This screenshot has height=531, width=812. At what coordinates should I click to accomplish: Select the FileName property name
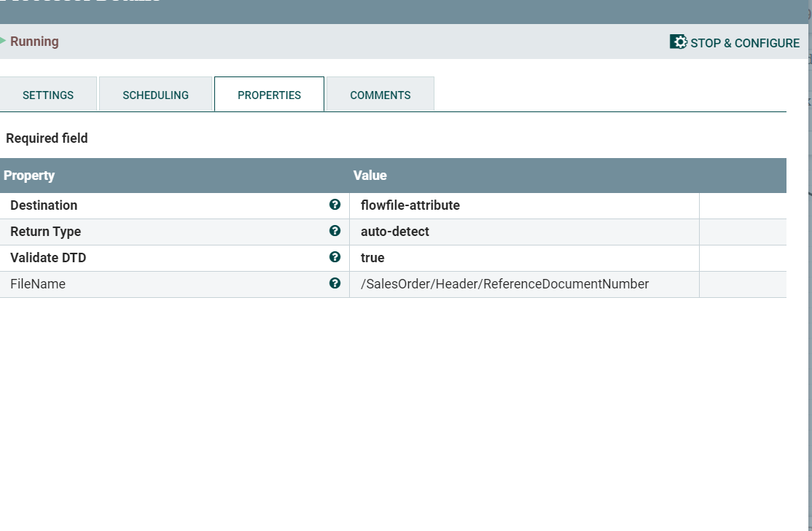pos(38,284)
